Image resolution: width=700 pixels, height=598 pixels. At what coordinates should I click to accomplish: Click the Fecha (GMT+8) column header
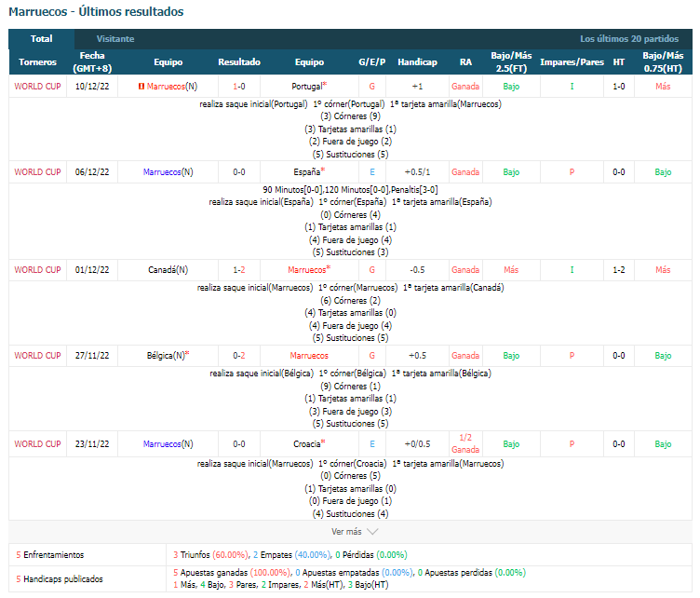pyautogui.click(x=92, y=62)
